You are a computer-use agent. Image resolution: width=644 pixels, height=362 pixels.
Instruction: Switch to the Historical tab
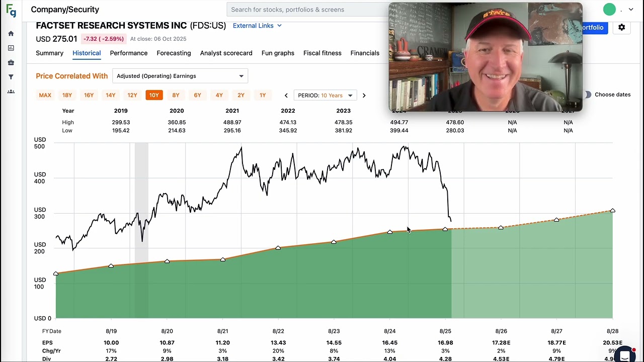pyautogui.click(x=87, y=53)
